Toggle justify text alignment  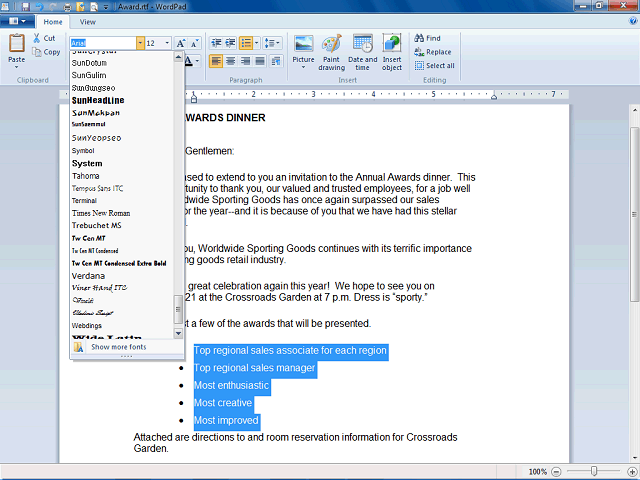(260, 61)
